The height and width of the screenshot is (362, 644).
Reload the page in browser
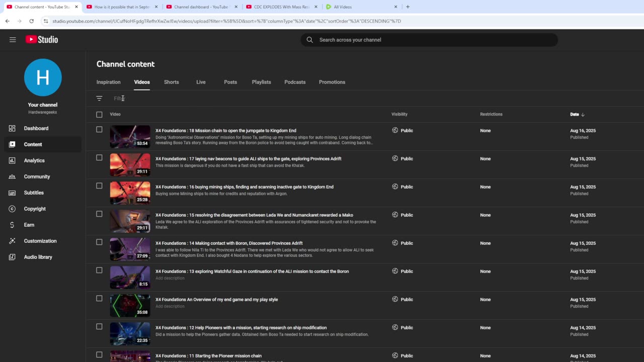(31, 21)
